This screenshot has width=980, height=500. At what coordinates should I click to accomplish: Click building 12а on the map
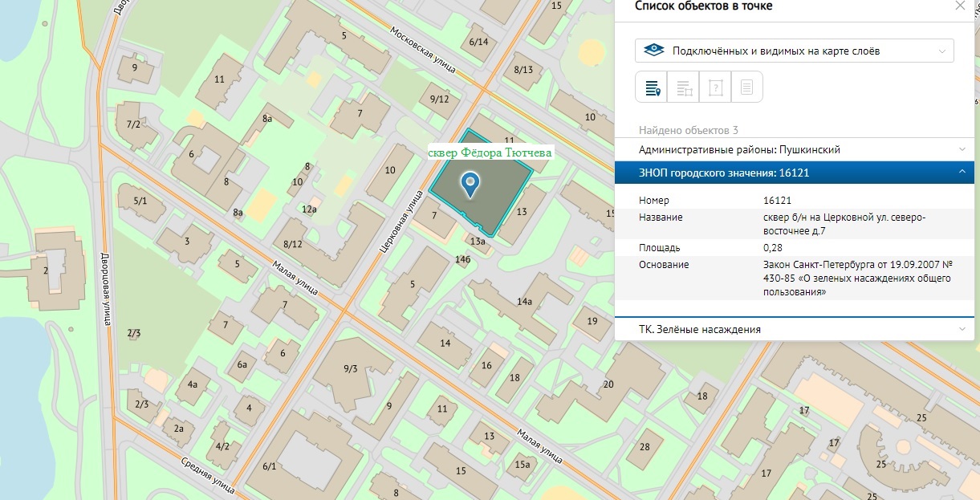click(310, 209)
